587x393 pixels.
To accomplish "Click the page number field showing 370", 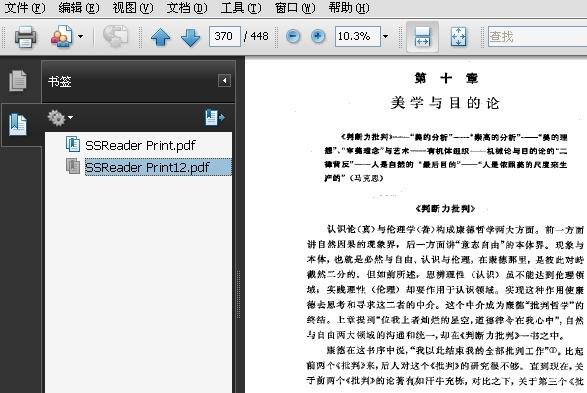I will coord(225,36).
